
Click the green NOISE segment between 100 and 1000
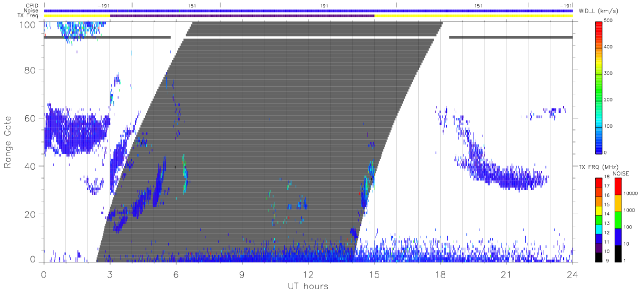point(618,220)
